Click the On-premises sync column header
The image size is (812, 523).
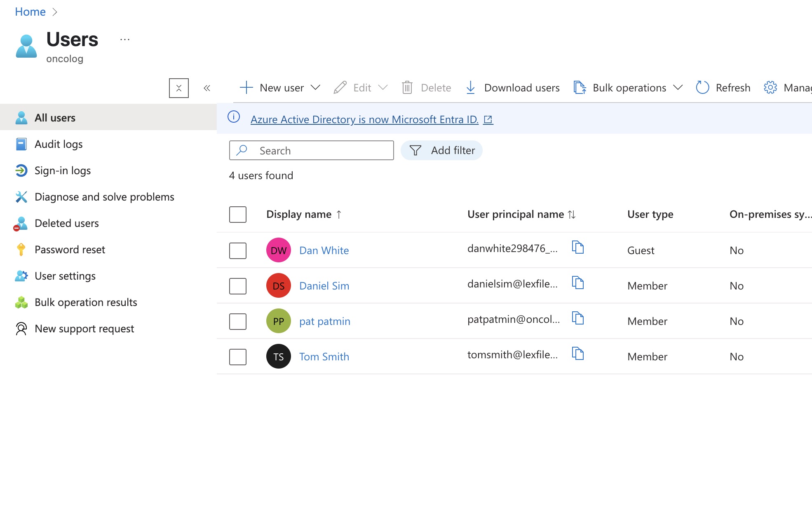[770, 215]
